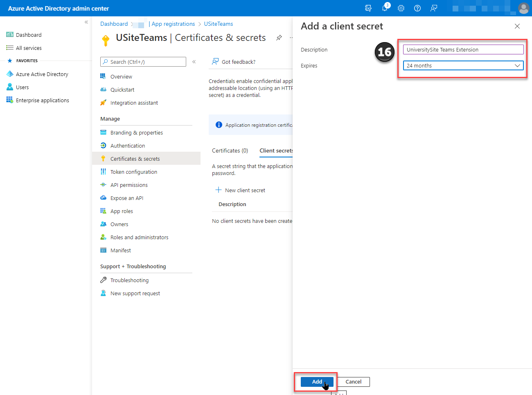Click the Description field with UniversitySite Teams Extension
The width and height of the screenshot is (532, 395).
[x=463, y=49]
